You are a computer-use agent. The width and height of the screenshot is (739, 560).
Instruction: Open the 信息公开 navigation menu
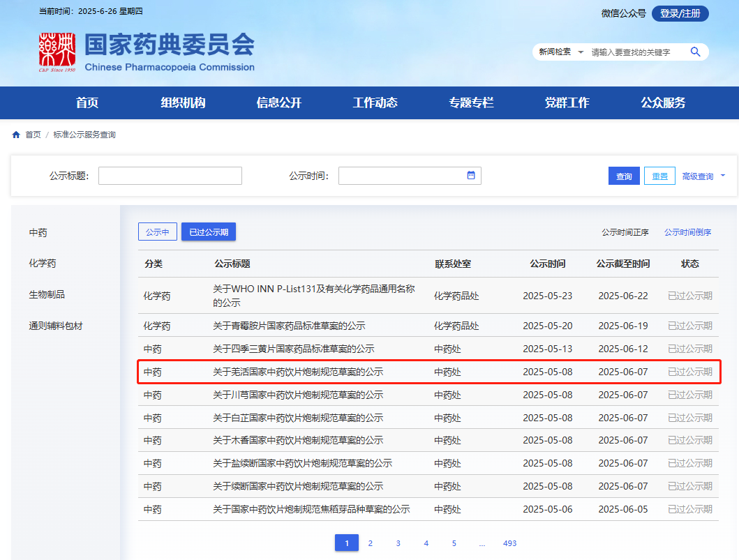click(279, 103)
